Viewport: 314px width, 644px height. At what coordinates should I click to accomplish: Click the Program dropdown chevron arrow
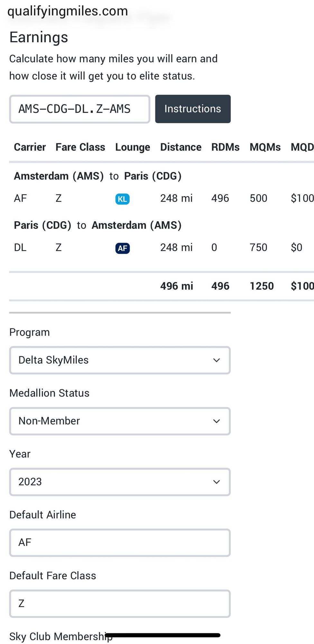[x=217, y=360]
